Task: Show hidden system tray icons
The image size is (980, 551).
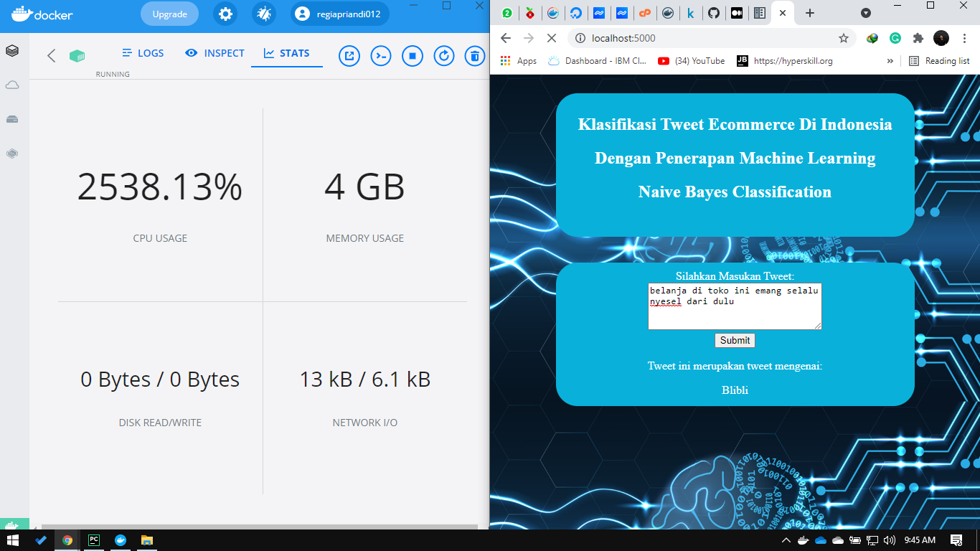Action: [786, 540]
